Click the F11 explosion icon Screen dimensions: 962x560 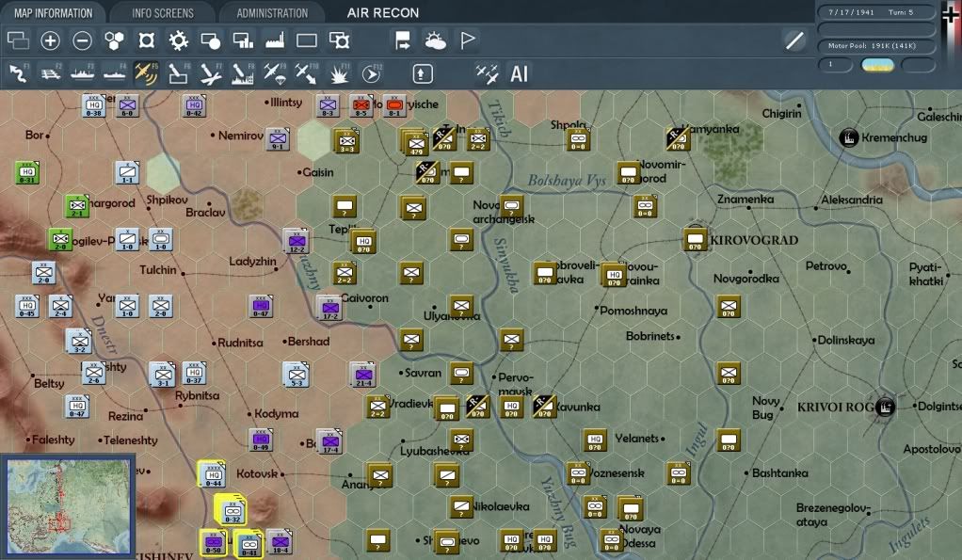339,73
